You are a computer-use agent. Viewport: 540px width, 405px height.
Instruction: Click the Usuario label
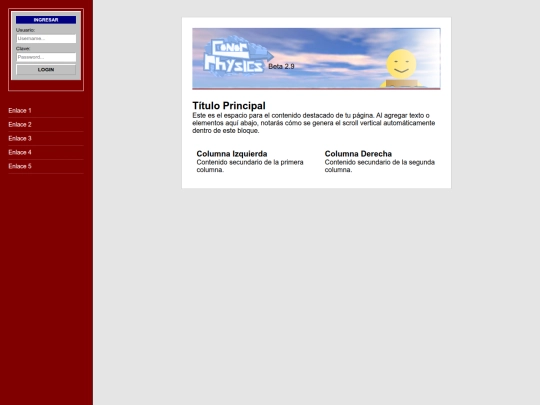pos(25,30)
